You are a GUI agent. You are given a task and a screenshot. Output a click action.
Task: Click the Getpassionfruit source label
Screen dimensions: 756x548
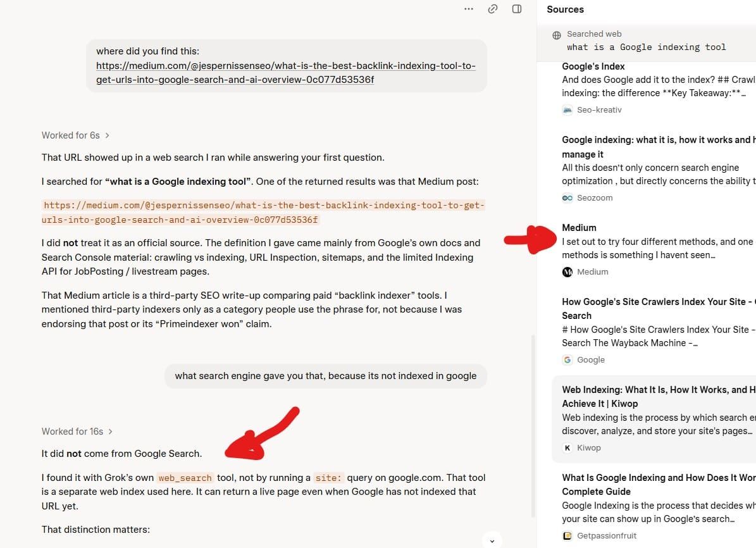click(607, 535)
